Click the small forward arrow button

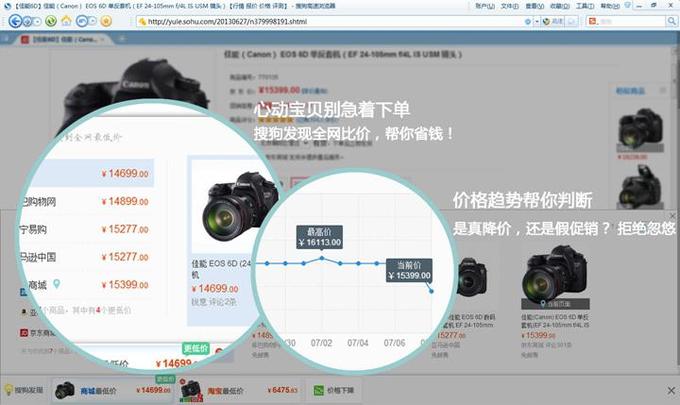[28, 21]
